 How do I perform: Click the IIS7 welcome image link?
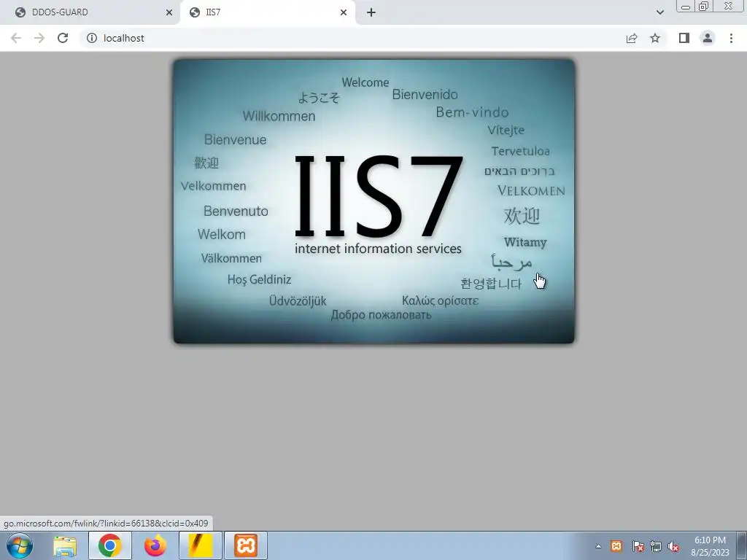(x=374, y=201)
